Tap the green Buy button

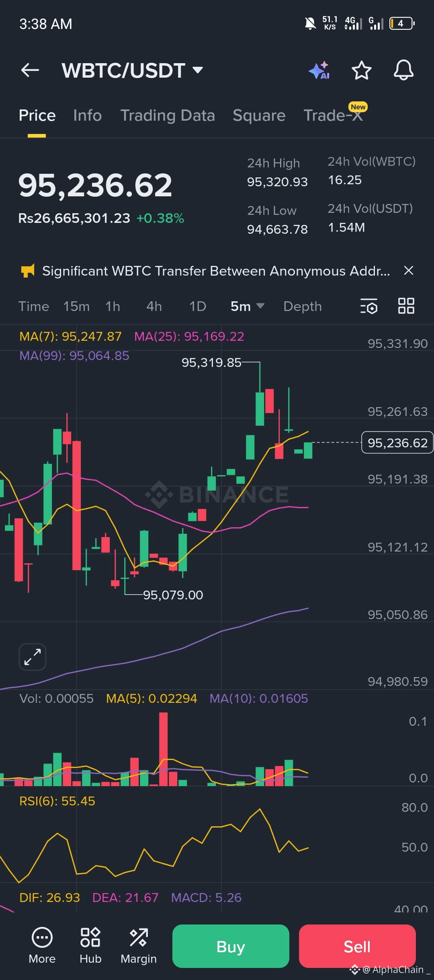231,946
